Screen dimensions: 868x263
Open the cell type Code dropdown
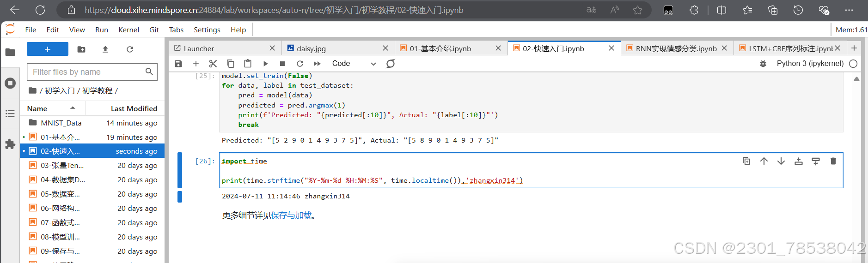(354, 64)
